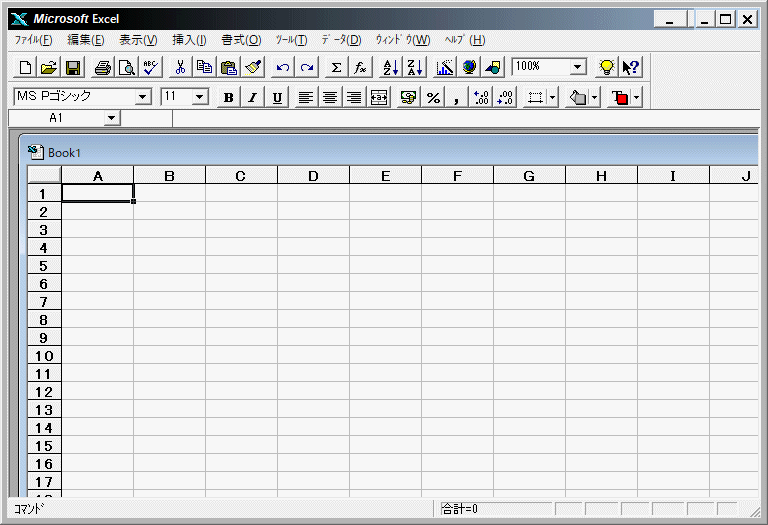Copy selection with the Copy icon
The image size is (768, 525).
(204, 67)
